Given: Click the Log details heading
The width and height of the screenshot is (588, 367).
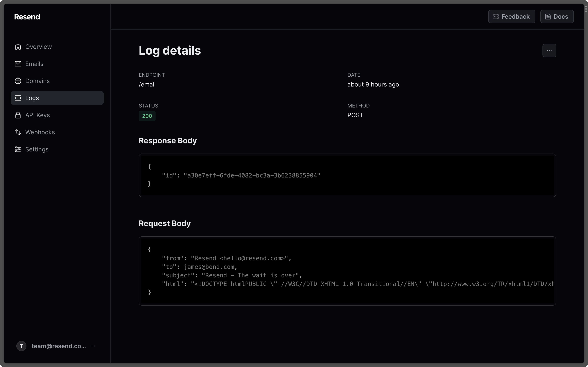Looking at the screenshot, I should (x=170, y=51).
